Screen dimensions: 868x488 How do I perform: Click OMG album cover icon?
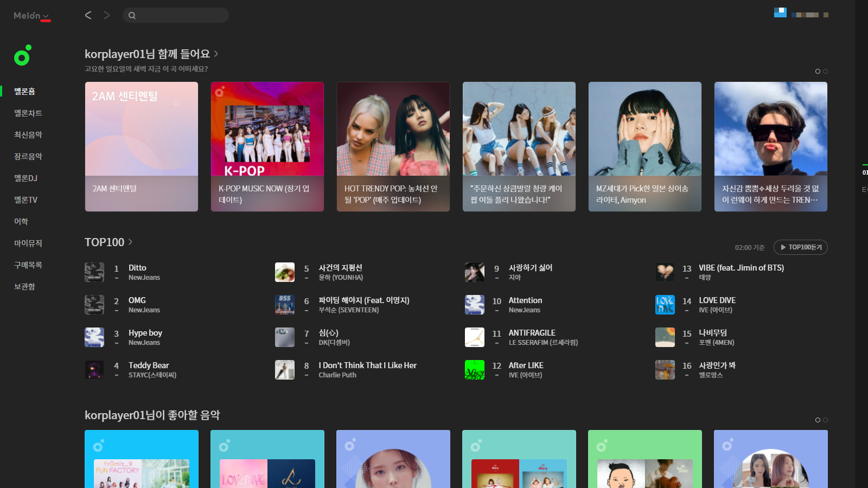tap(94, 305)
